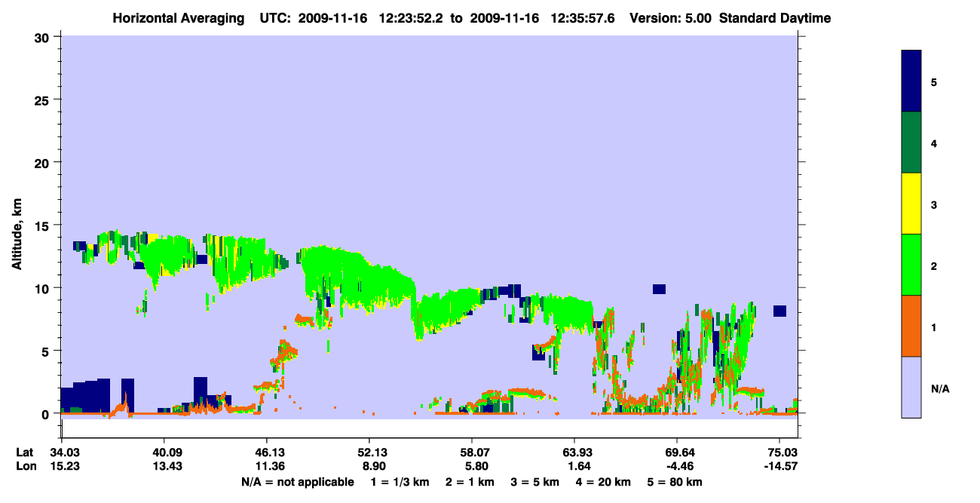
Task: Click the colorbar label 'N/A'
Action: click(940, 388)
